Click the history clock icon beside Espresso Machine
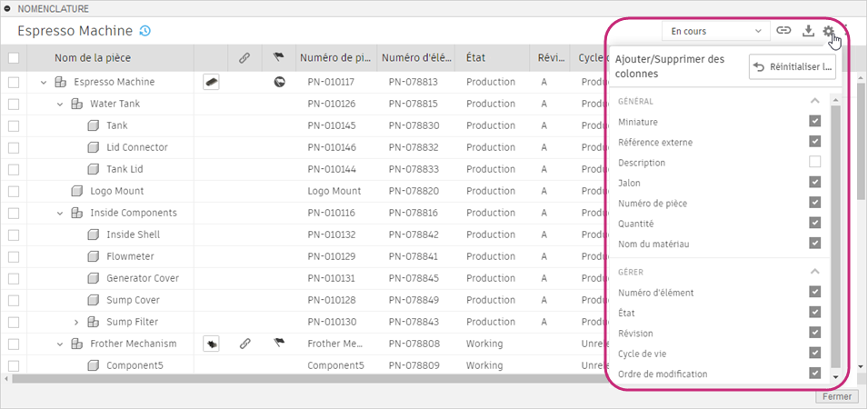The image size is (868, 409). coord(145,31)
